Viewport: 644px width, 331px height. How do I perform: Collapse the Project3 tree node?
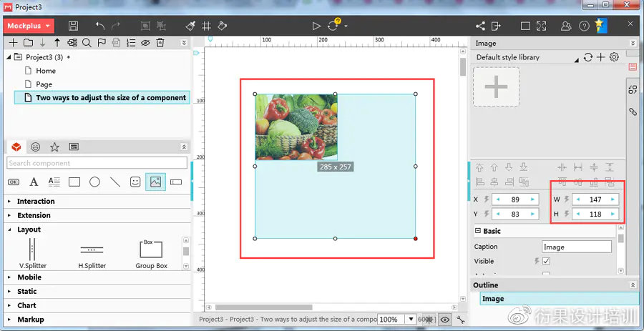(x=9, y=57)
